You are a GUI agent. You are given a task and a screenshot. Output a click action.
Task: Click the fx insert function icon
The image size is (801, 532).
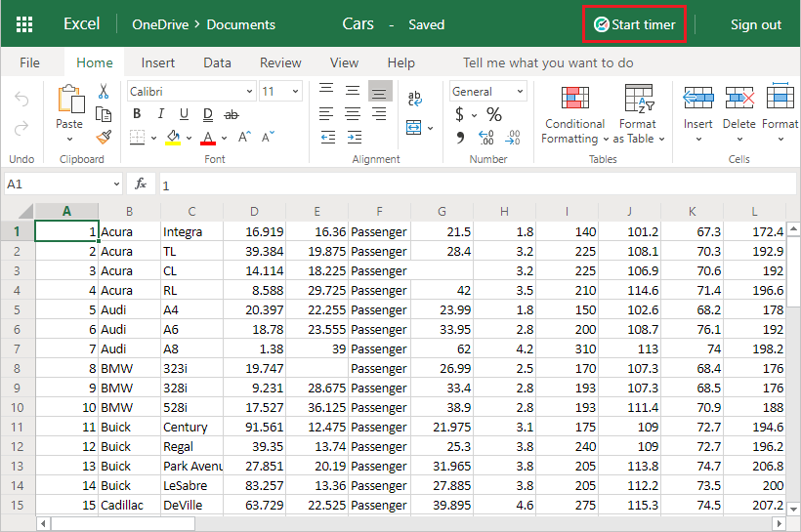[x=141, y=184]
